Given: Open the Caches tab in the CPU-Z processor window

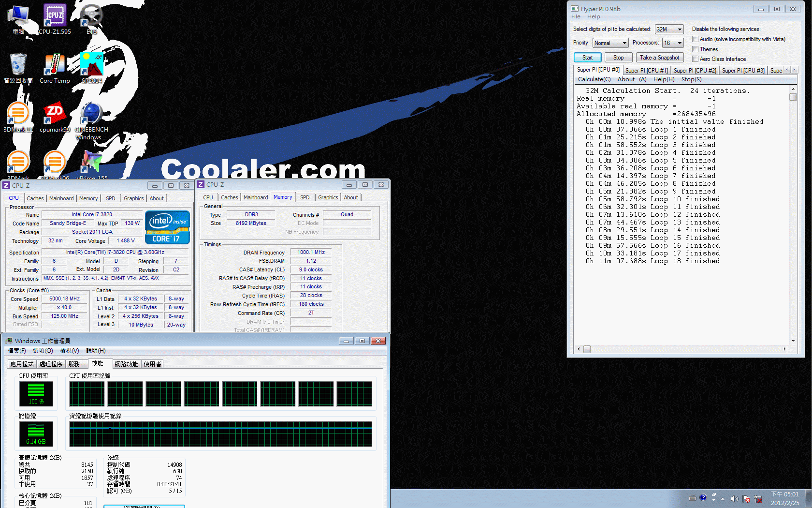Looking at the screenshot, I should click(x=35, y=198).
